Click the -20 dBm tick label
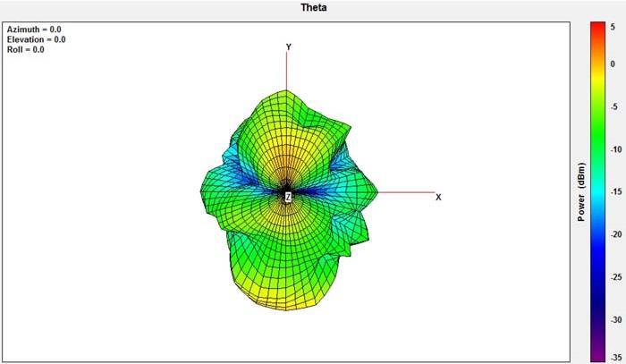The image size is (626, 364). pos(613,234)
